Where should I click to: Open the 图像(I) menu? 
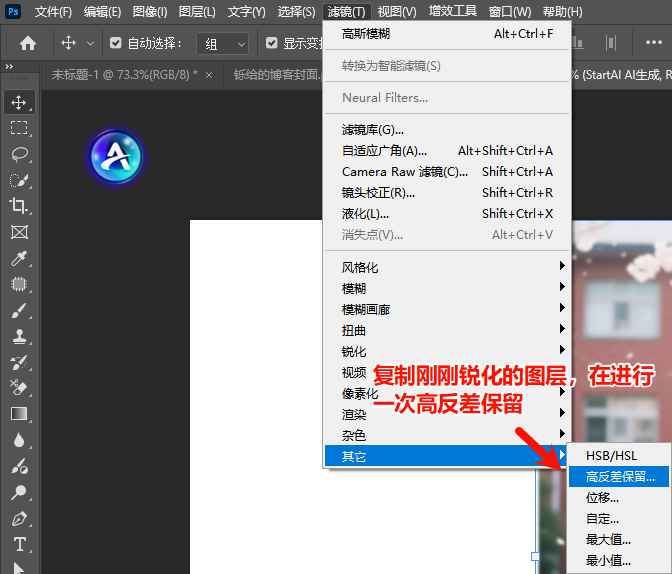coord(150,12)
